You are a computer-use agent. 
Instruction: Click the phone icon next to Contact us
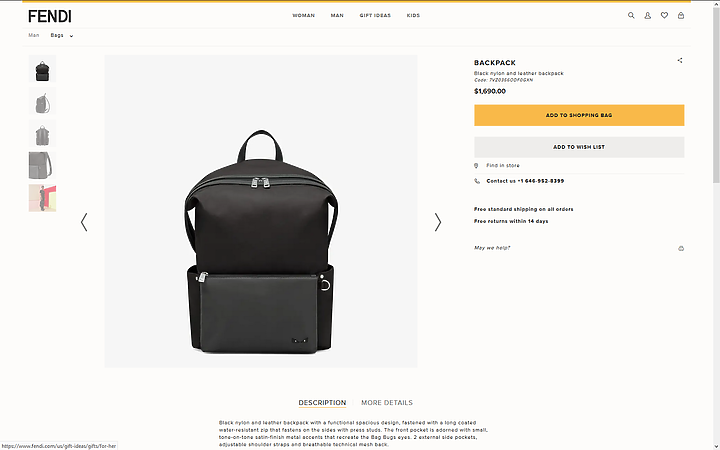click(477, 181)
